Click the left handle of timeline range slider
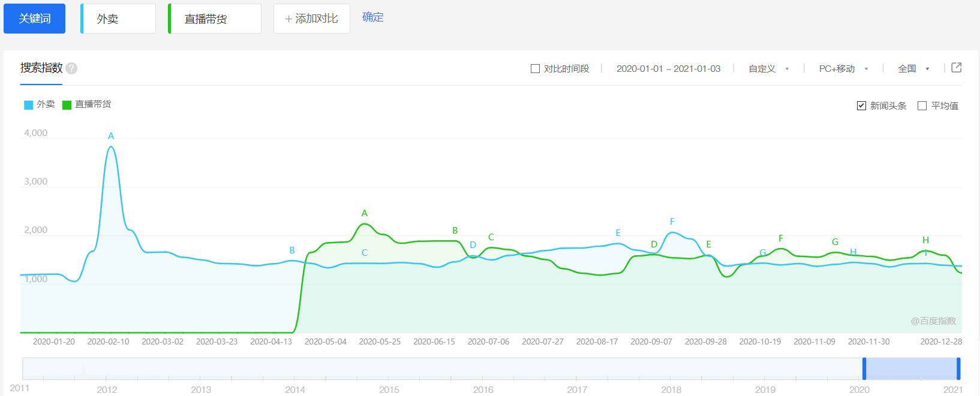 click(864, 368)
